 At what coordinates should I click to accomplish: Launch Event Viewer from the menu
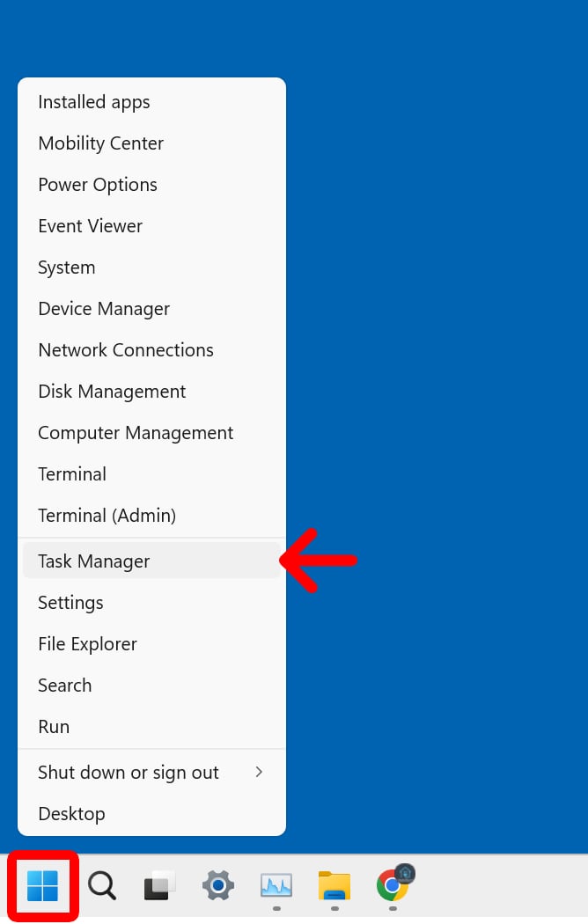pos(91,226)
